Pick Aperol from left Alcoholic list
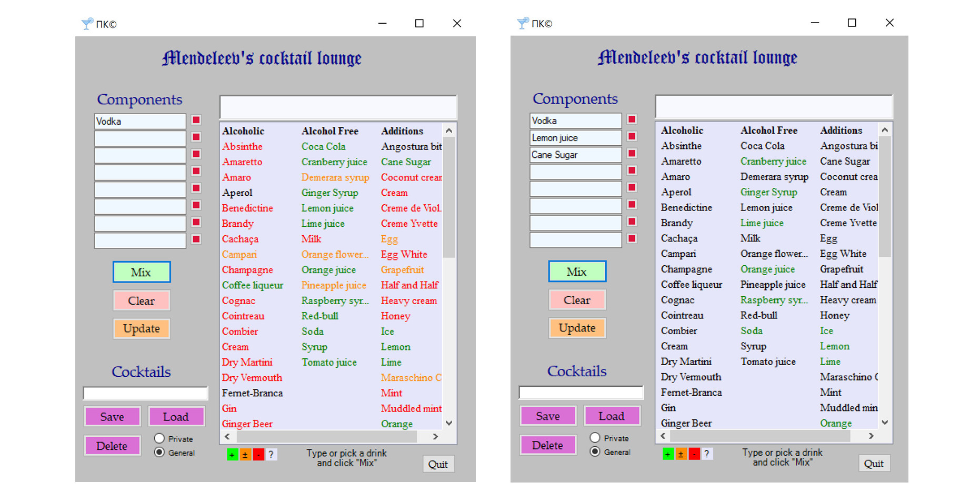 (237, 193)
